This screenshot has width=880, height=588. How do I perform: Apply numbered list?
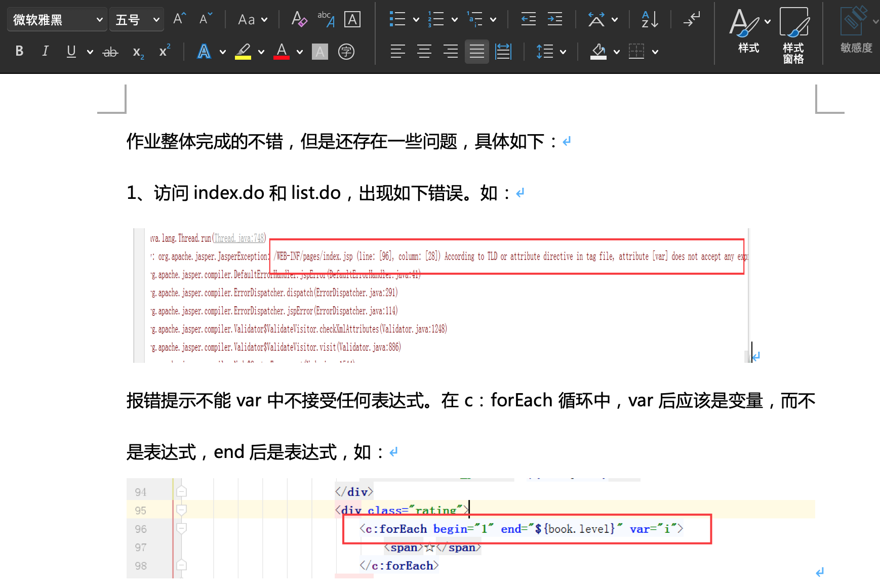(x=436, y=19)
